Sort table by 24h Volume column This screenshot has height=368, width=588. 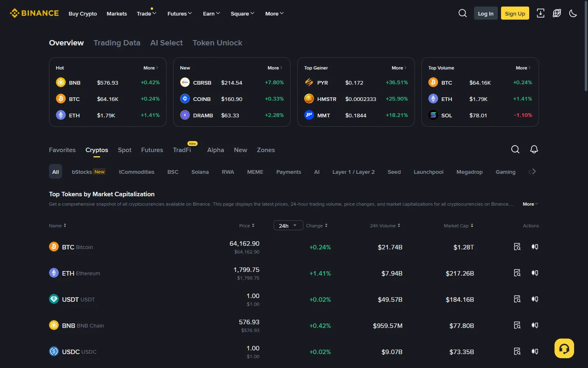pyautogui.click(x=385, y=226)
